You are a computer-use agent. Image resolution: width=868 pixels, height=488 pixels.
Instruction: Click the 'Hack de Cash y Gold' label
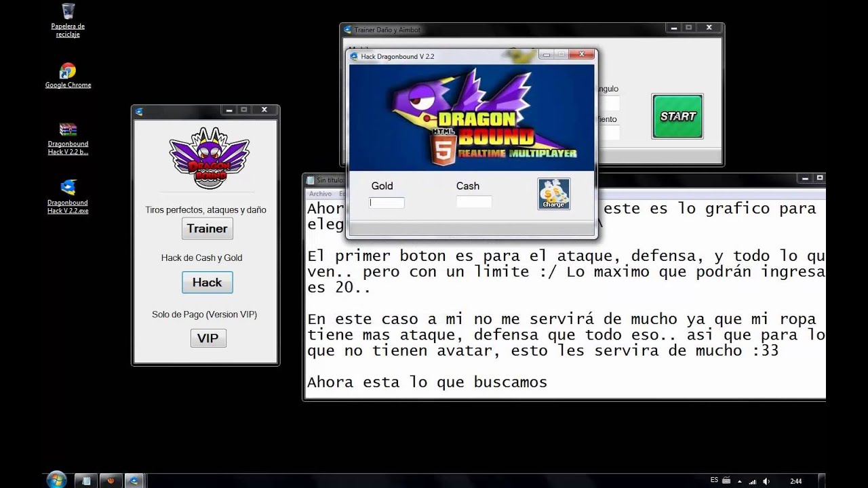pos(201,258)
